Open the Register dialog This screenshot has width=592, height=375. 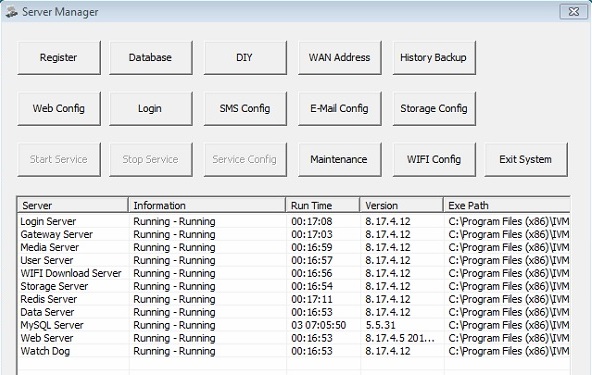pos(59,57)
